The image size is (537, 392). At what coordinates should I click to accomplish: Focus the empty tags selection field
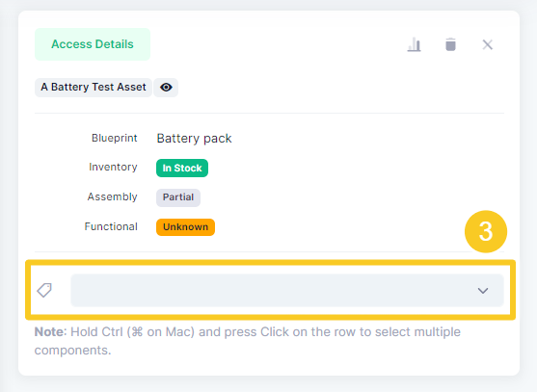click(287, 291)
